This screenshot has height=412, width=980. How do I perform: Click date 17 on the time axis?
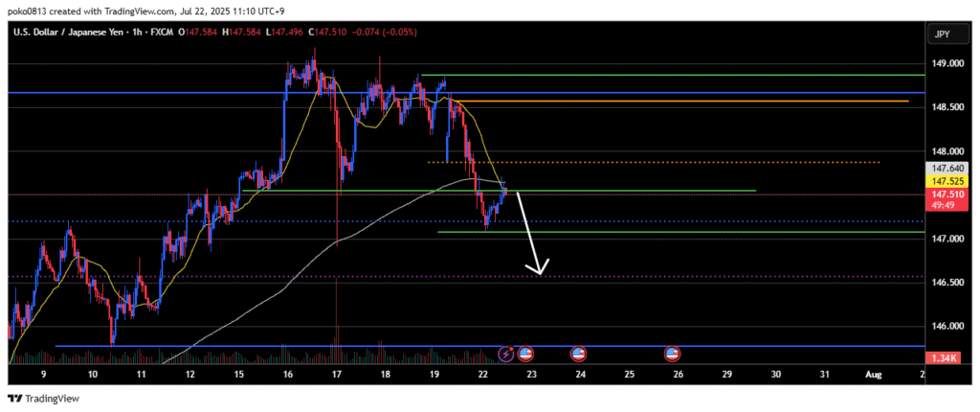(336, 374)
